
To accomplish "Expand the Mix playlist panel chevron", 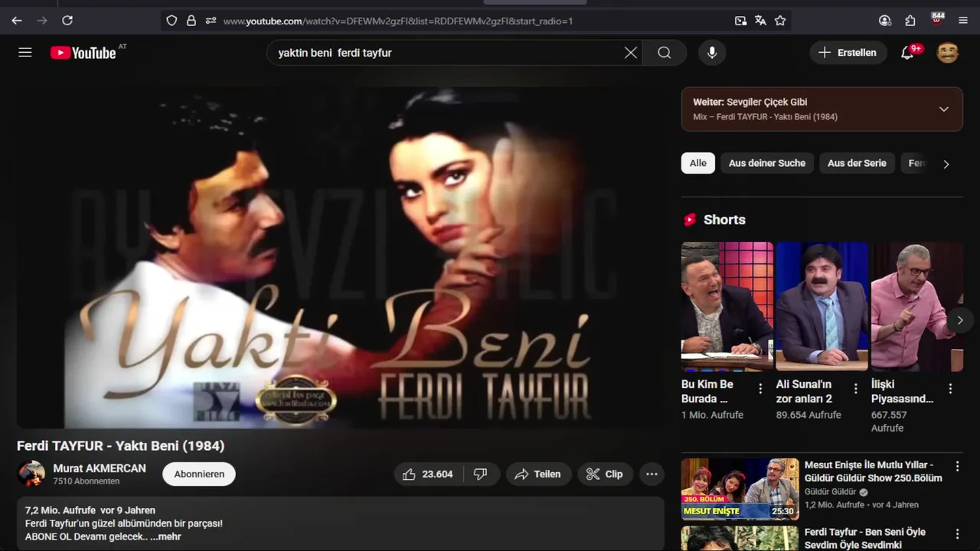I will [944, 109].
